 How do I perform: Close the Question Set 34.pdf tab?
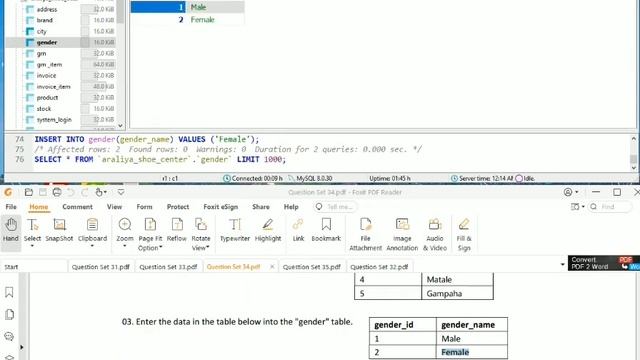click(272, 267)
